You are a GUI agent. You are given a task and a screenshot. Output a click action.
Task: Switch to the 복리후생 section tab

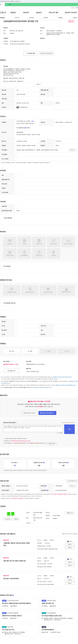pyautogui.click(x=46, y=18)
